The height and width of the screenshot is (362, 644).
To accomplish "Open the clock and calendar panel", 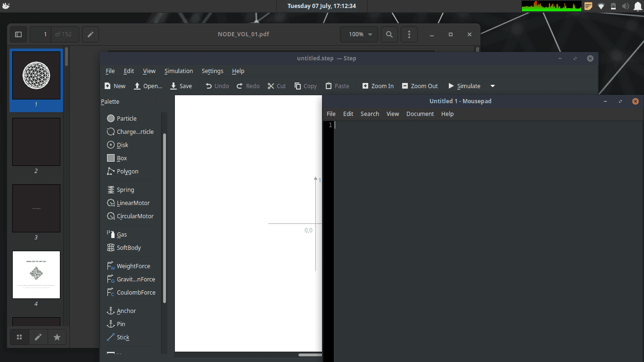I will (322, 6).
